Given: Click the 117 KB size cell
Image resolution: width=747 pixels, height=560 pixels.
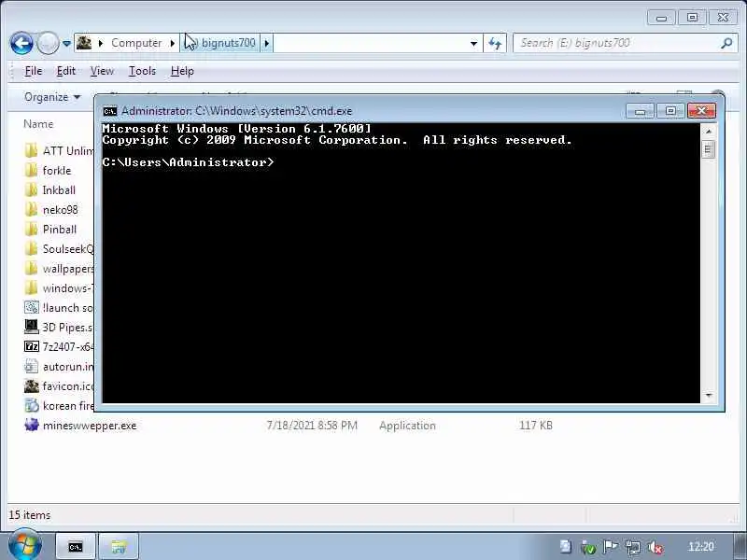Looking at the screenshot, I should click(535, 426).
